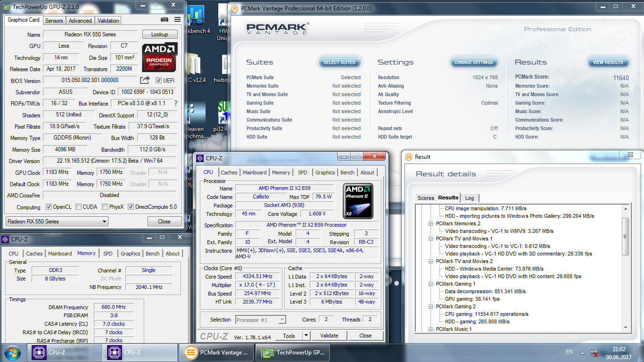The height and width of the screenshot is (362, 644).
Task: Collapse the PCMark TV and Movies 1 node
Action: pos(430,239)
